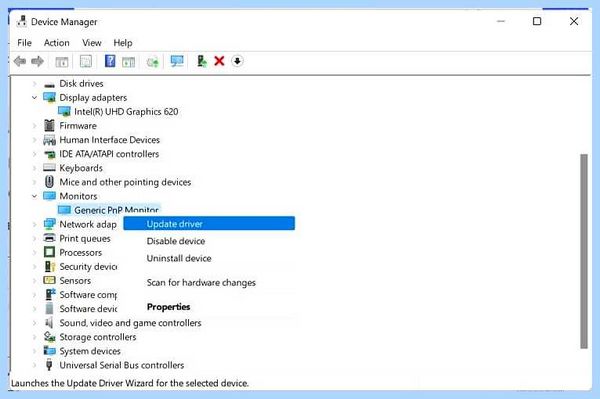The height and width of the screenshot is (399, 600).
Task: Collapse the Display adapters category
Action: click(x=34, y=98)
